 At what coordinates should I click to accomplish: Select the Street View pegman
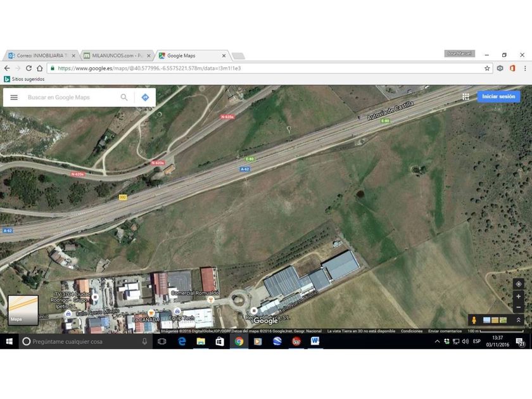(474, 320)
